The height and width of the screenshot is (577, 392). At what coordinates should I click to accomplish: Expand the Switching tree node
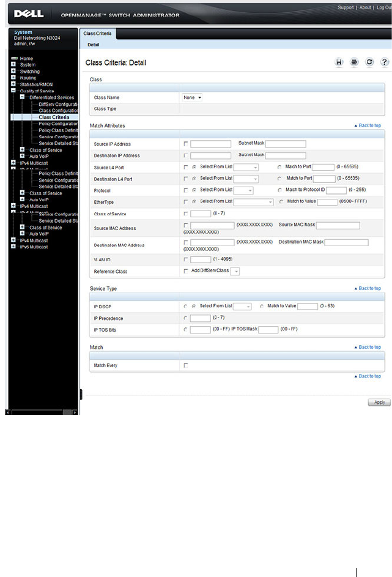coord(13,71)
